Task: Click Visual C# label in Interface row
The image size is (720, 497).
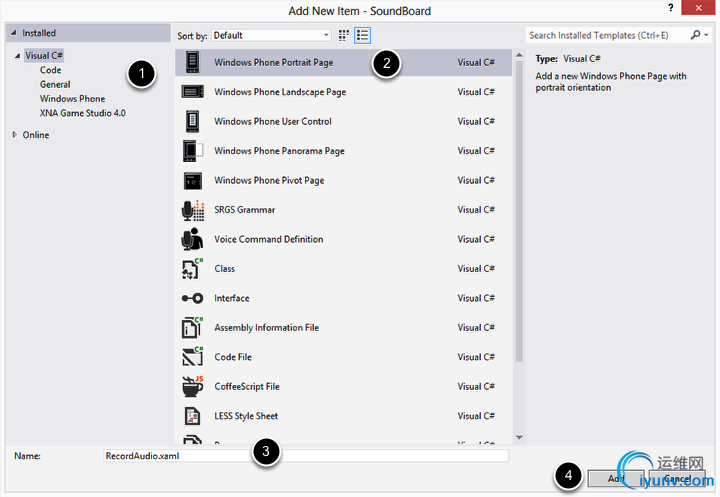Action: point(476,298)
